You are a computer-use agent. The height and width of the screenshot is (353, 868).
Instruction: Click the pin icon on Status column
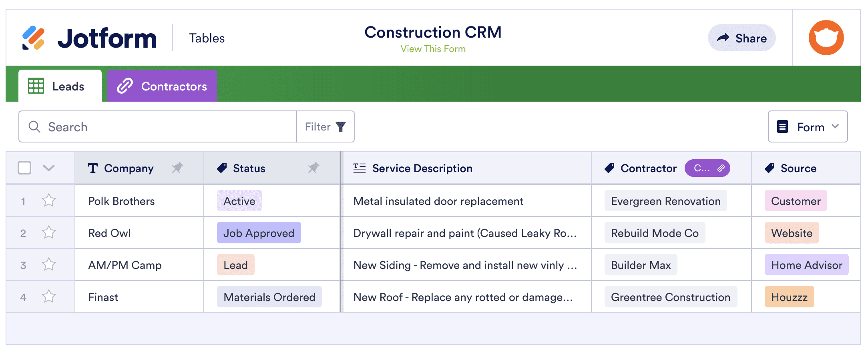click(313, 168)
